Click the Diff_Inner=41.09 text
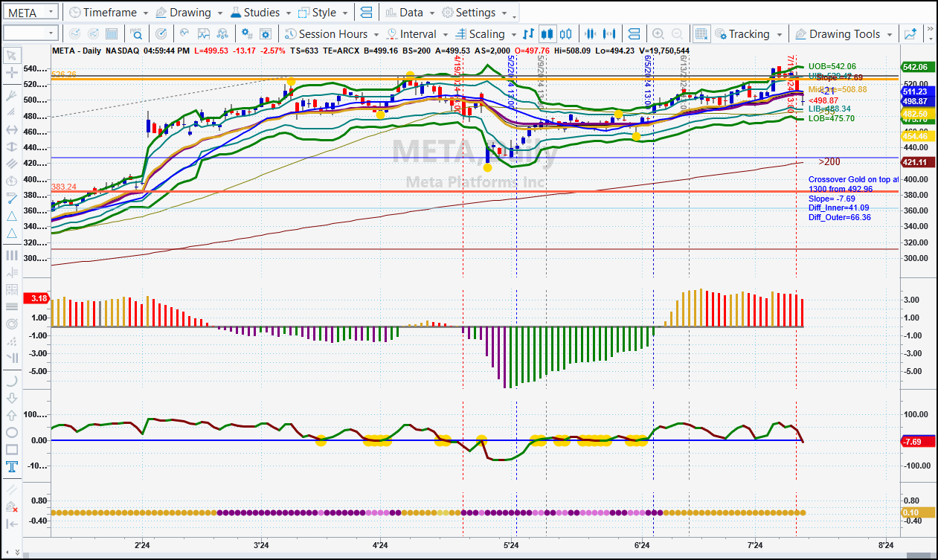The height and width of the screenshot is (560, 938). tap(839, 208)
